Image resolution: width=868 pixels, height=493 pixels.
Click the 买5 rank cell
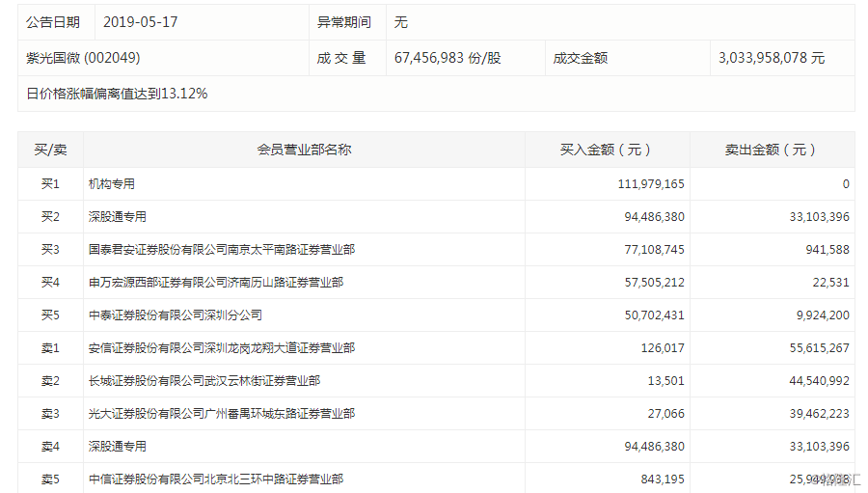(x=50, y=315)
